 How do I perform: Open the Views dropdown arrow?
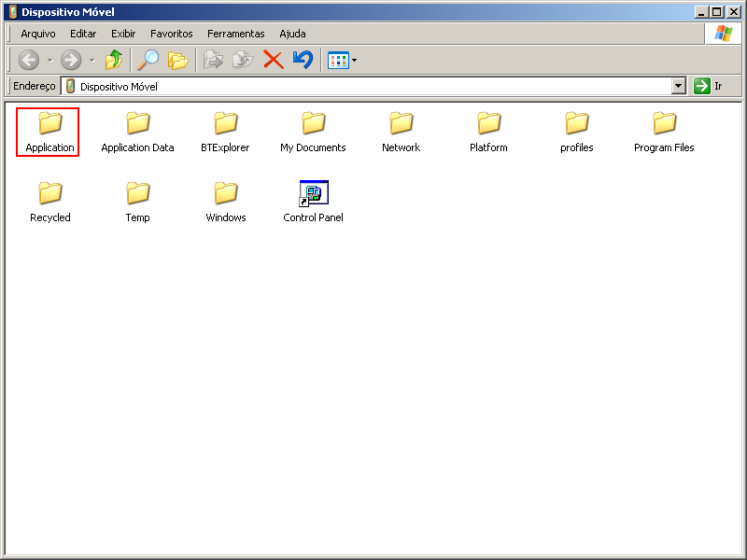[355, 61]
